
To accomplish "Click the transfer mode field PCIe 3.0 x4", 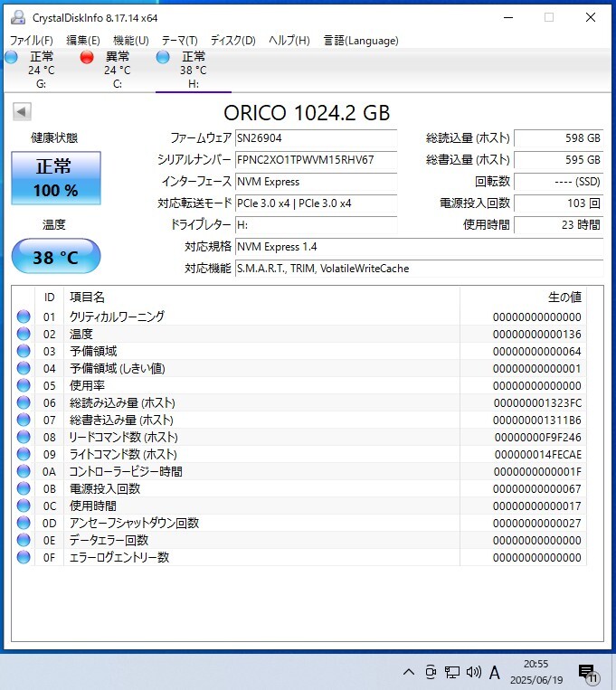I will pyautogui.click(x=316, y=203).
